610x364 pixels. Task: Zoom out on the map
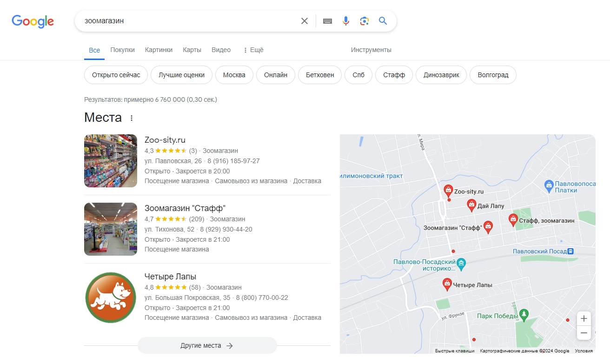tap(584, 333)
